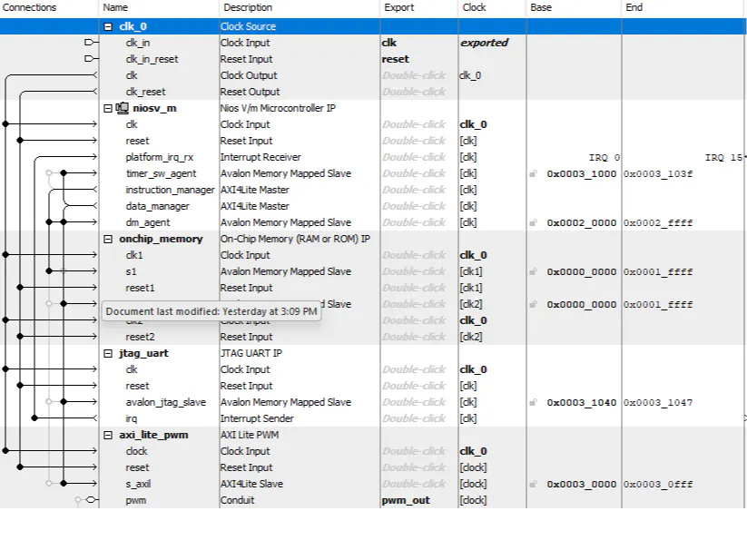Click the lock icon beside base 0x0003_1000
Screen dimensions: 747x560
click(x=534, y=174)
